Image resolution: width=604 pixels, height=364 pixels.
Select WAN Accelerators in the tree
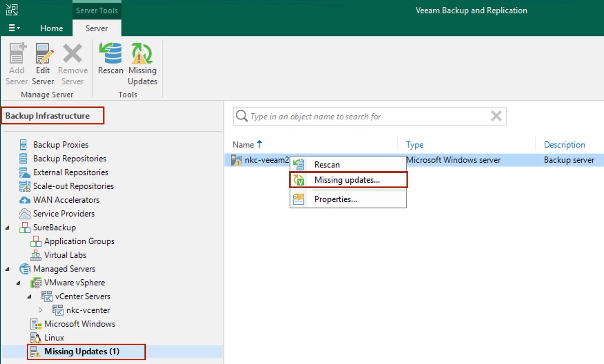[x=66, y=200]
